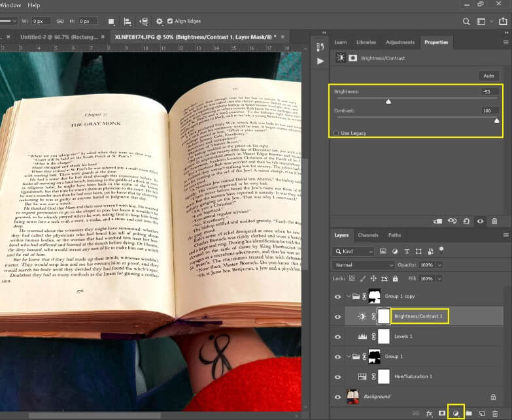Hide the Group 1 copy layer
Viewport: 512px width, 420px height.
click(x=337, y=297)
